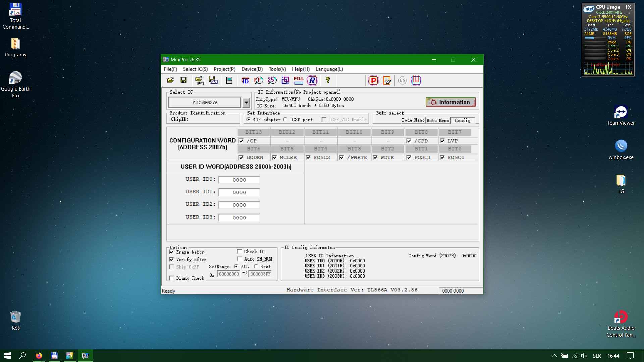Click the Read chip ID icon

[245, 80]
